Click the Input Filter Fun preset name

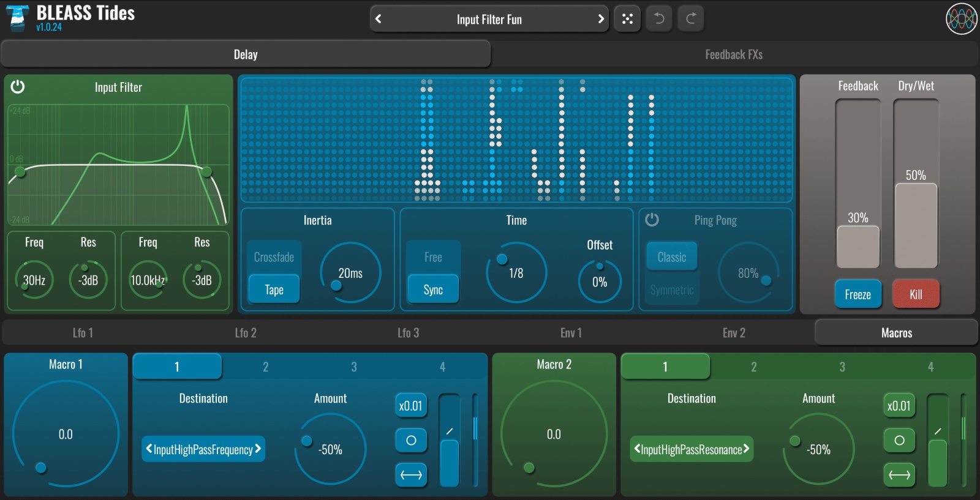489,20
